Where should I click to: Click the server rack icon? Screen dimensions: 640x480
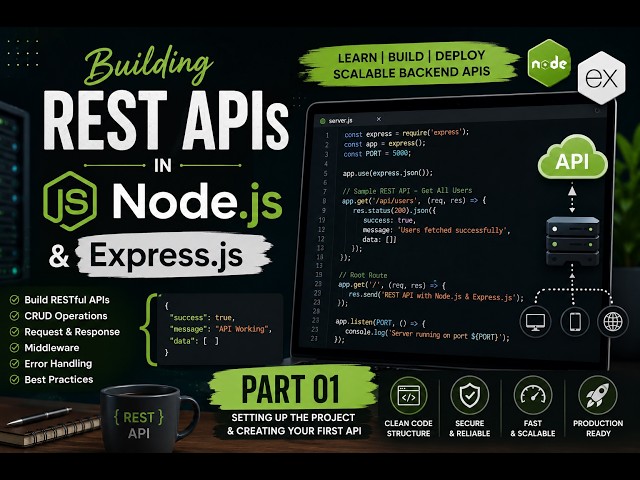[x=573, y=241]
